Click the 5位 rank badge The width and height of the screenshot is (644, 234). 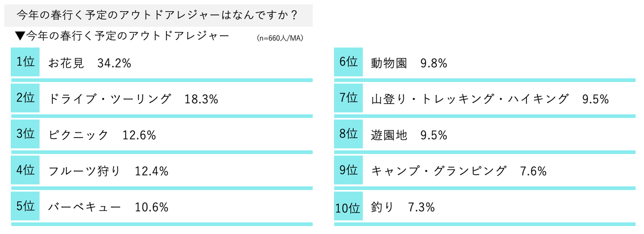[25, 206]
